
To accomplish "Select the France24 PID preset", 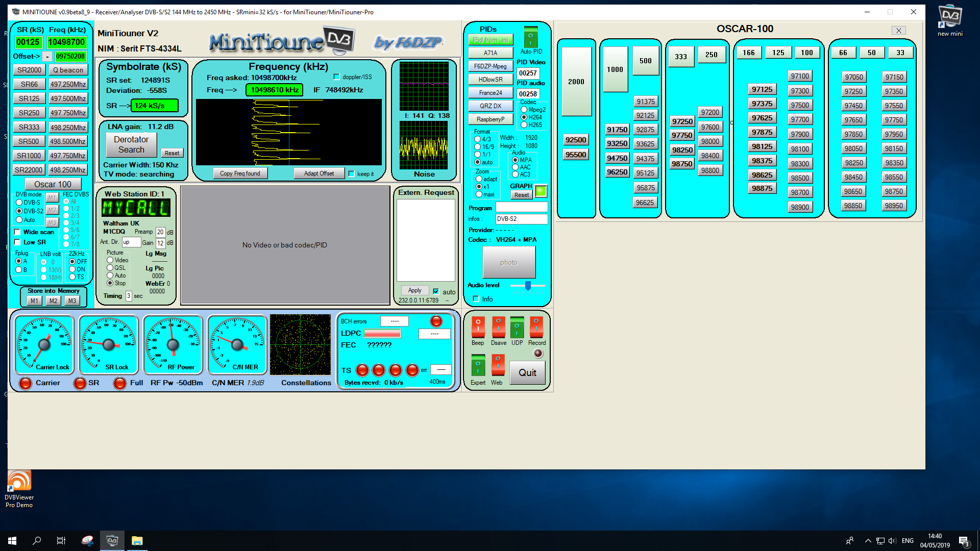I will pyautogui.click(x=490, y=92).
